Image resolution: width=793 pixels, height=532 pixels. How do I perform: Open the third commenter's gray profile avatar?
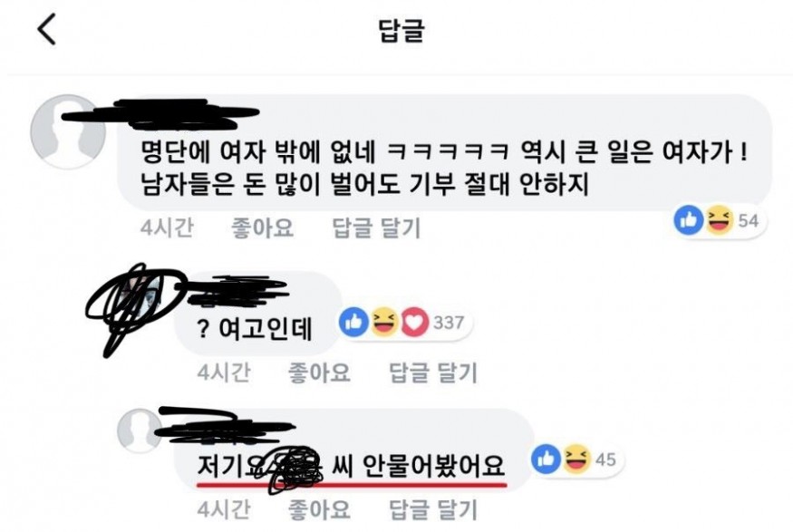coord(139,430)
